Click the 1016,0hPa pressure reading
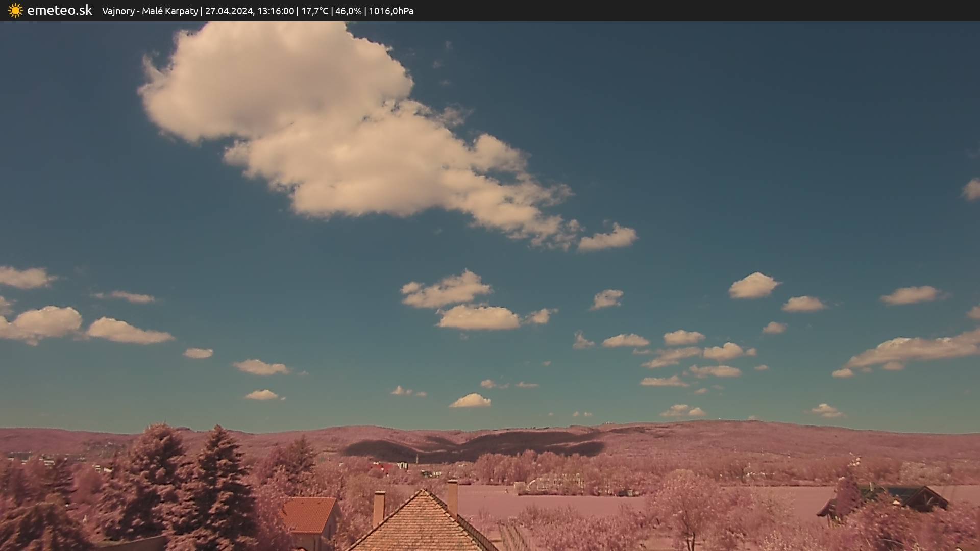The height and width of the screenshot is (551, 980). [x=391, y=11]
